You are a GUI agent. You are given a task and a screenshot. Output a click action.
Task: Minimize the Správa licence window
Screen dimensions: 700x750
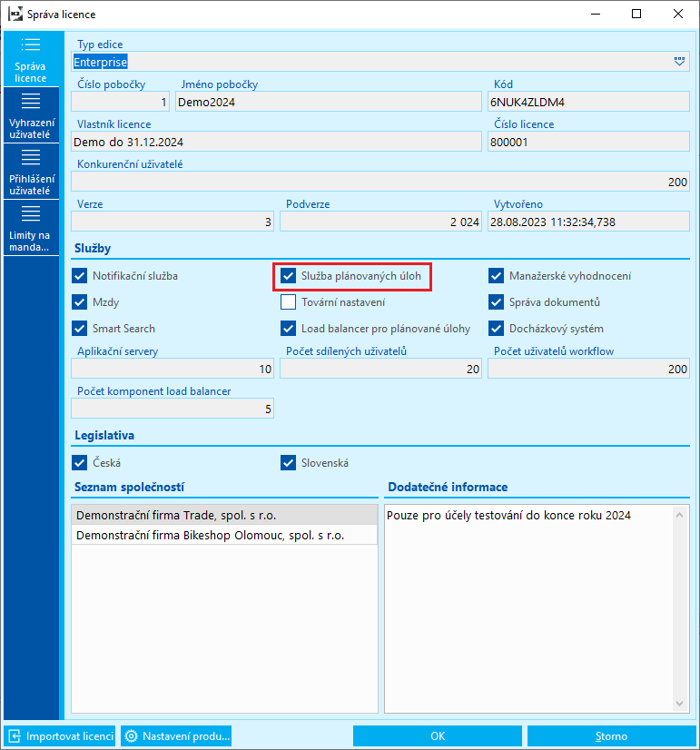click(x=596, y=14)
